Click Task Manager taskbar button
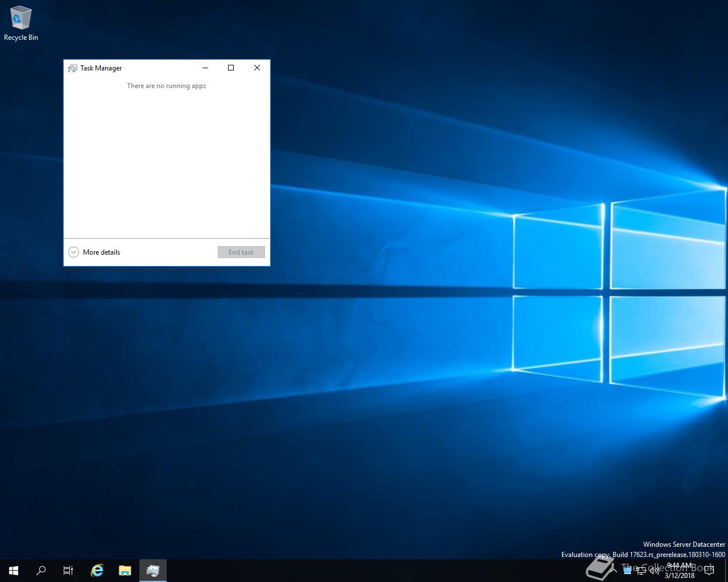The width and height of the screenshot is (728, 582). pos(152,571)
